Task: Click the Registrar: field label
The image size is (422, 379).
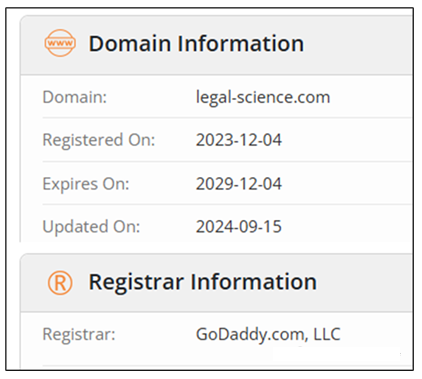Action: click(x=79, y=334)
